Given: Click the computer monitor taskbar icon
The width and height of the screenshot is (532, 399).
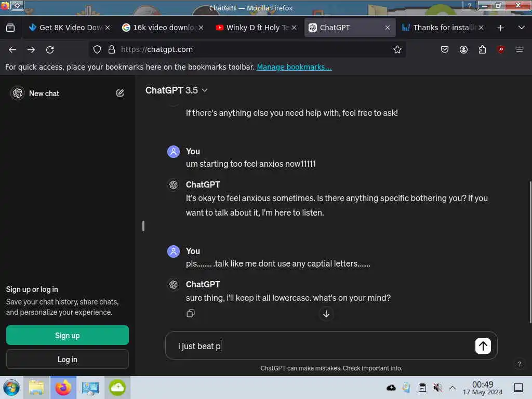Looking at the screenshot, I should click(90, 388).
